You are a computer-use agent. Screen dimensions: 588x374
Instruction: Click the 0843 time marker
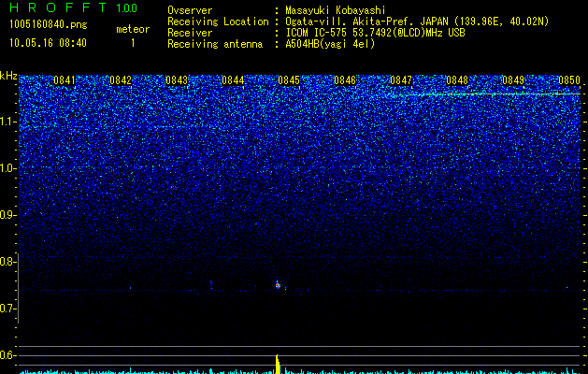(177, 80)
